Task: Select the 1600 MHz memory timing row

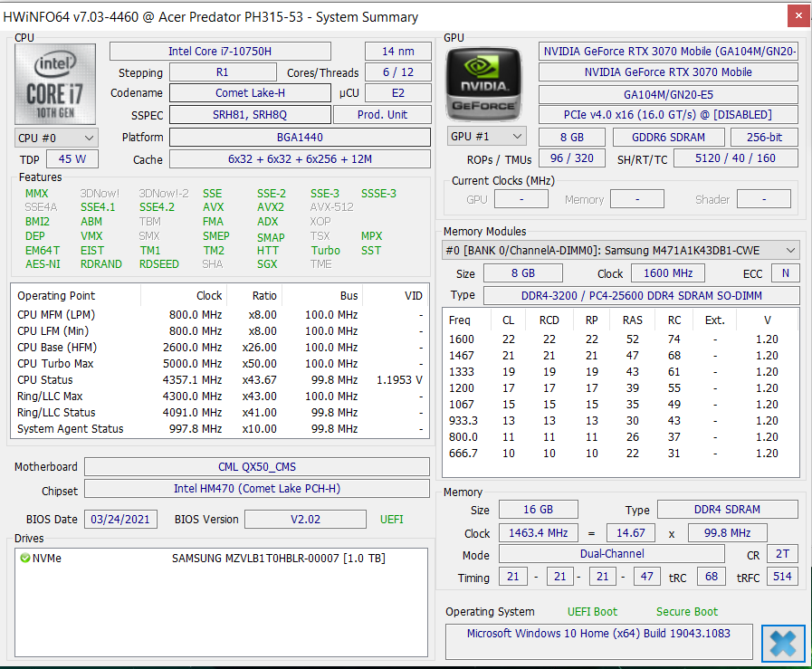Action: (x=620, y=339)
